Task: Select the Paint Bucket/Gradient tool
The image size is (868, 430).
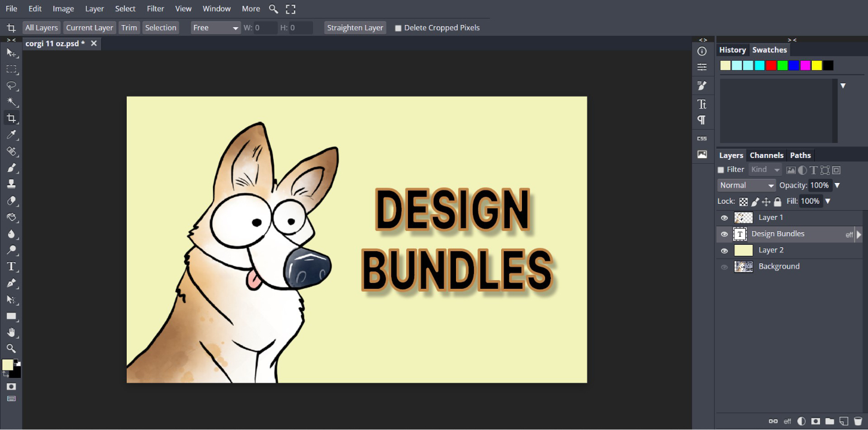Action: coord(11,217)
